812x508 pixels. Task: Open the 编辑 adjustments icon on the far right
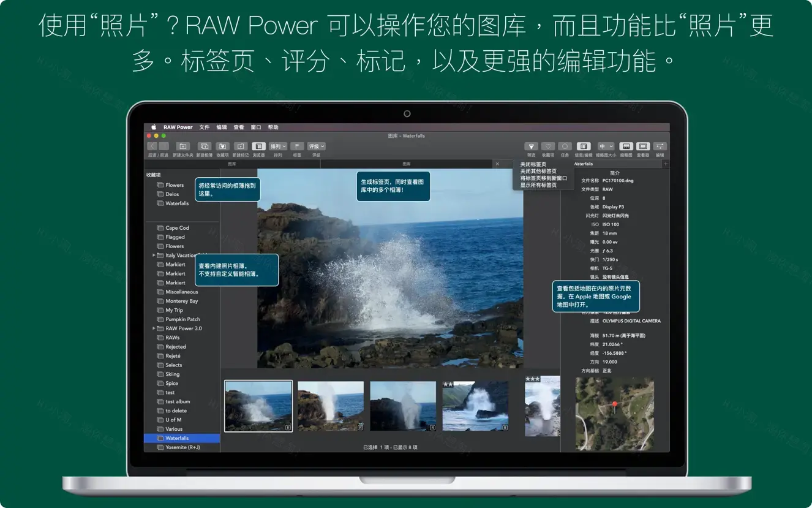(x=660, y=146)
